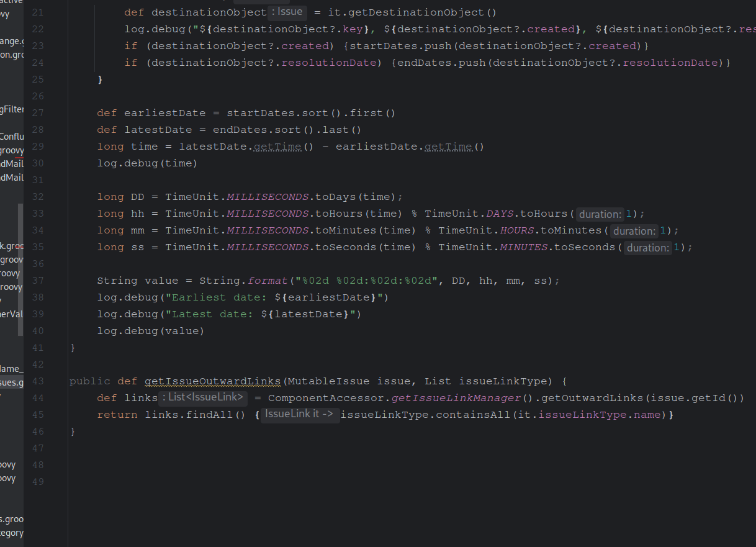Screen dimensions: 756x547
Task: Click the findAll() call on links
Action: 216,415
